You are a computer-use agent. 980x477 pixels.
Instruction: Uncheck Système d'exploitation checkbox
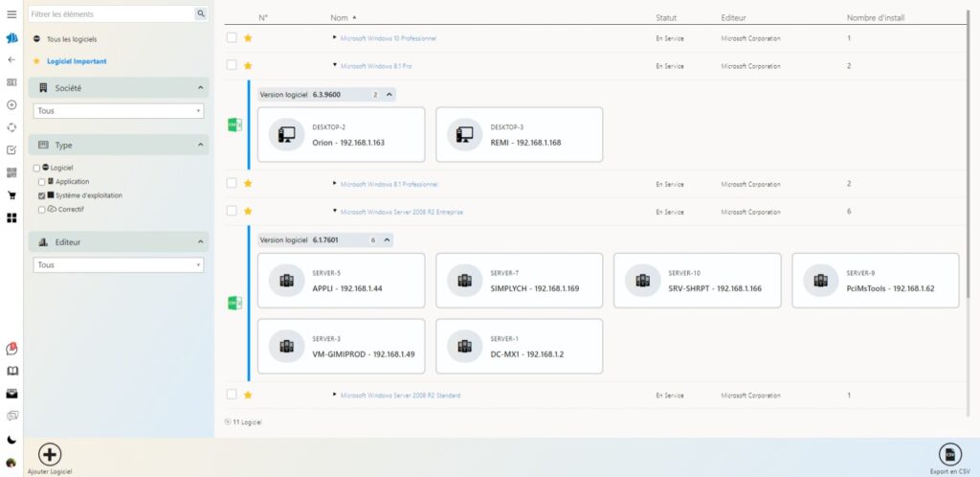point(41,195)
